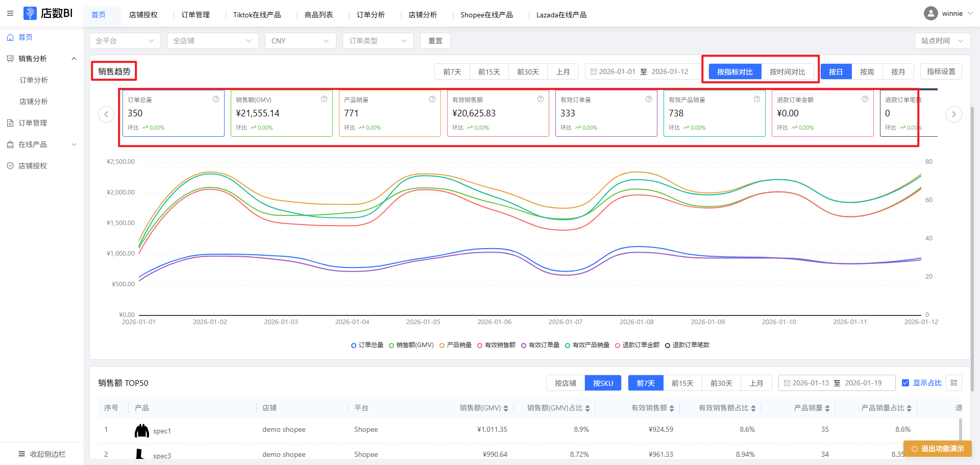This screenshot has width=980, height=465.
Task: Click the help icon on 订单总量 card
Action: point(216,99)
